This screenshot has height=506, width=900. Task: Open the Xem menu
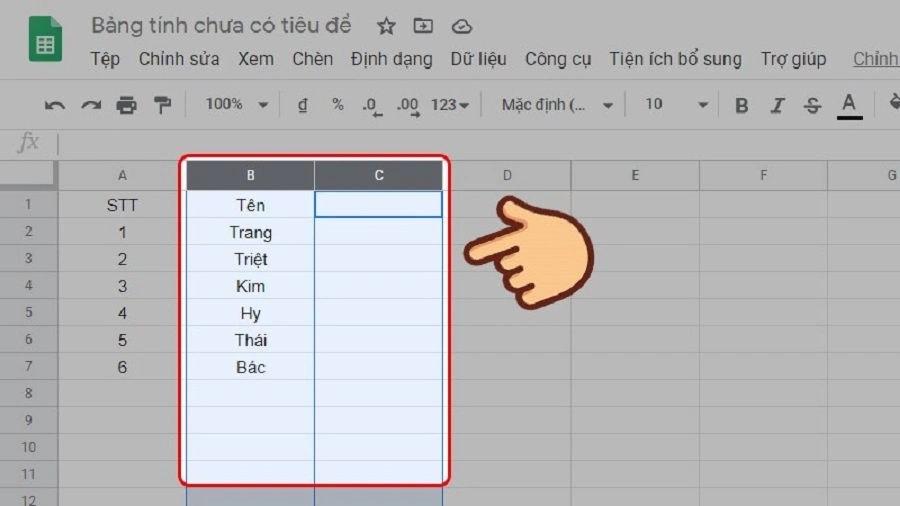(256, 59)
